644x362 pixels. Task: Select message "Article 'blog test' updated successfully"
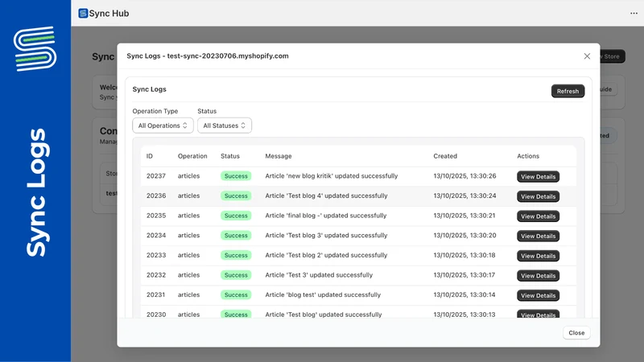pos(323,294)
